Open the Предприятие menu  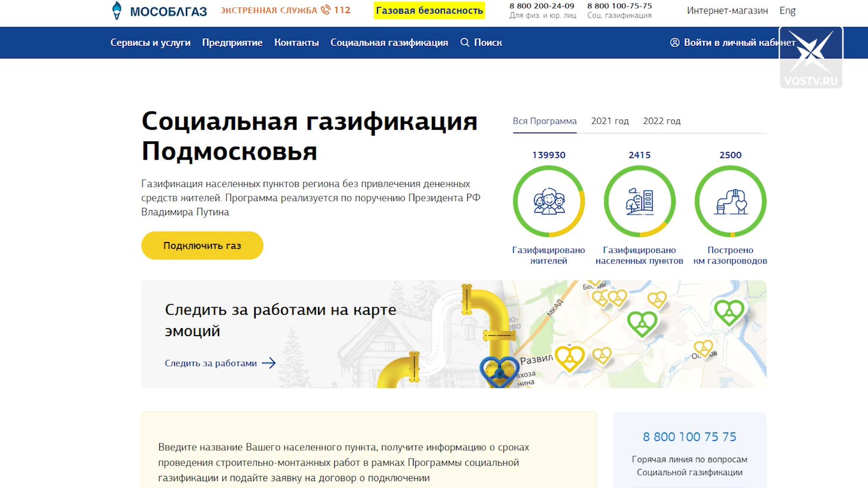232,42
